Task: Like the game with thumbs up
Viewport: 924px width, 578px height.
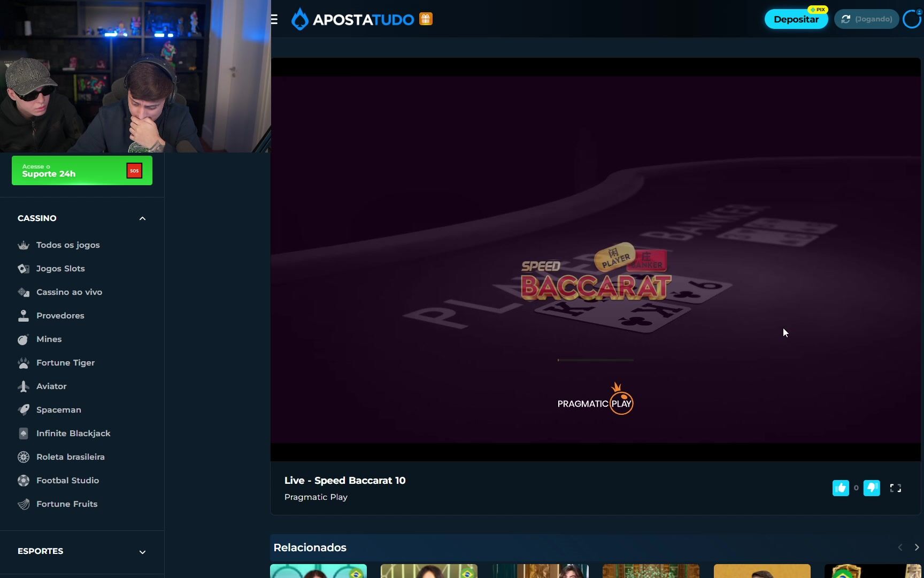Action: point(841,488)
